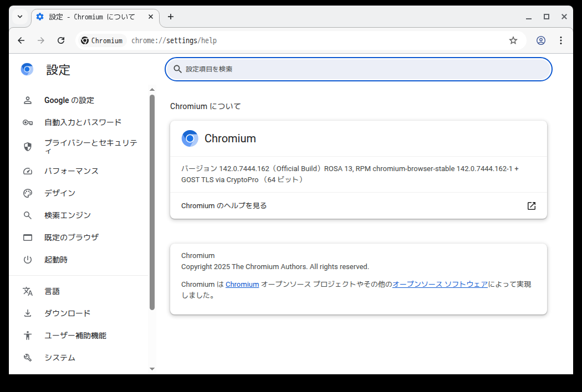Click the back navigation arrow
Screen dimensions: 582x392
pyautogui.click(x=21, y=40)
